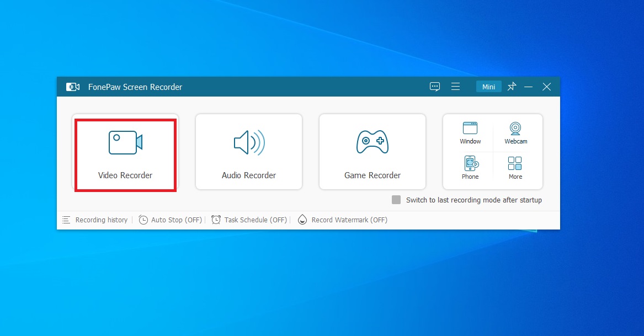Close the FonePaw Screen Recorder window
The width and height of the screenshot is (644, 336).
coord(547,87)
